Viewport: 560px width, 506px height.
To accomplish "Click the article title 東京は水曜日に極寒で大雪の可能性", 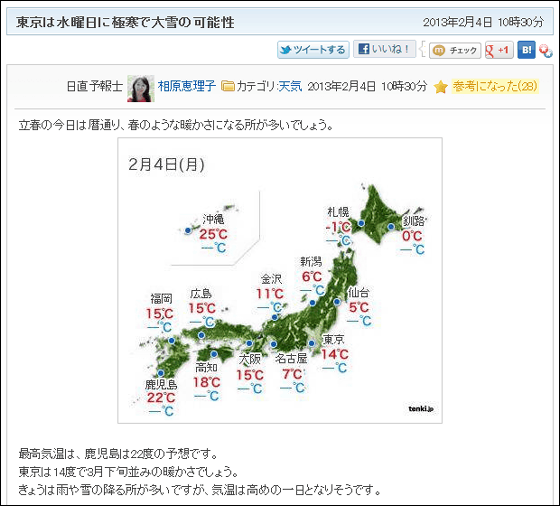I will 125,22.
